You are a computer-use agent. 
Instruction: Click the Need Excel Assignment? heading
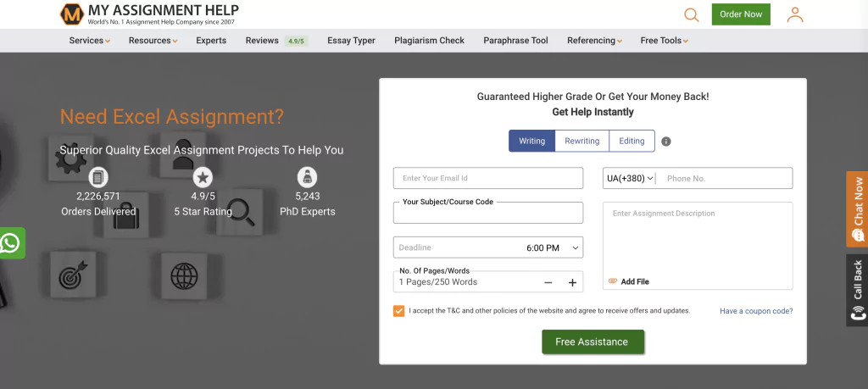pos(171,117)
